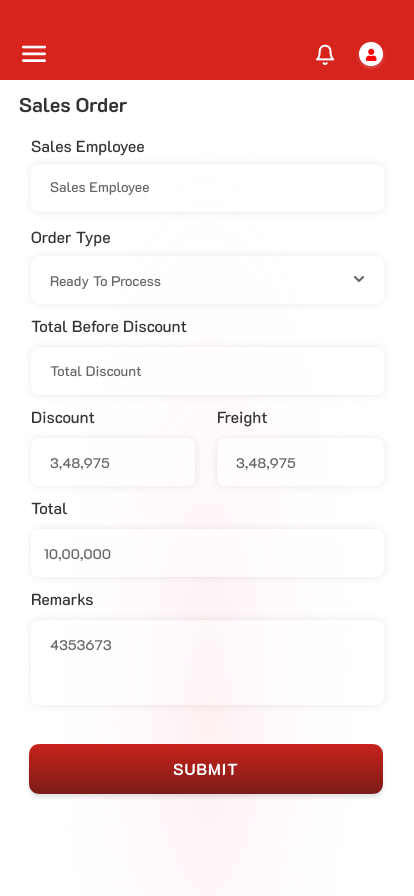Image resolution: width=414 pixels, height=896 pixels.
Task: Focus the Remarks text area
Action: pyautogui.click(x=208, y=663)
